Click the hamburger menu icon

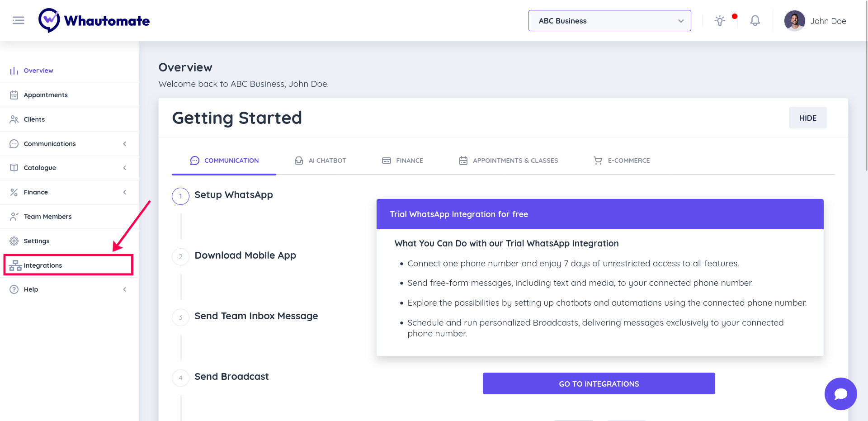coord(18,20)
